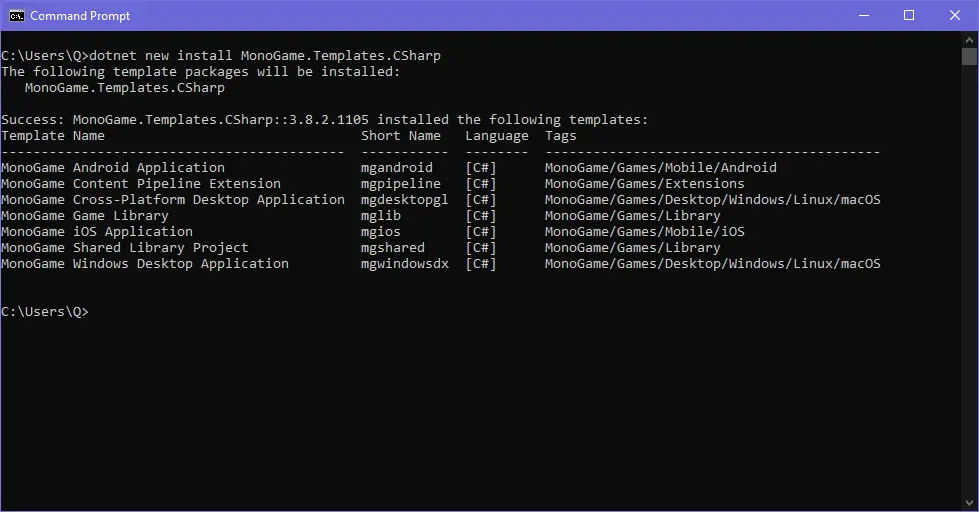Click 'MonoGame iOS Application' template name
The height and width of the screenshot is (512, 979).
coord(97,232)
